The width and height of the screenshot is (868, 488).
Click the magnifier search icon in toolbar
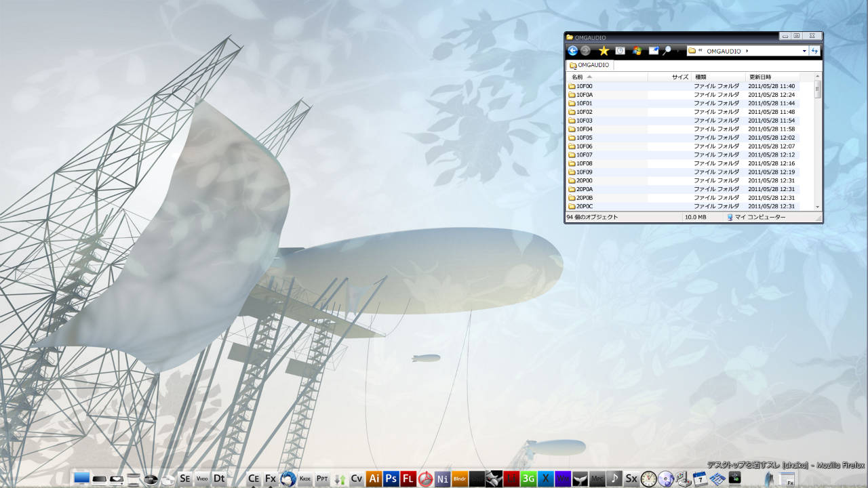pos(667,51)
